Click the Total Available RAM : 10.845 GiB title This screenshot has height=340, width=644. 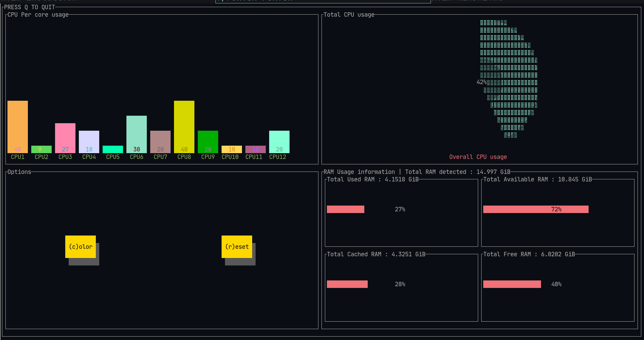(x=538, y=179)
